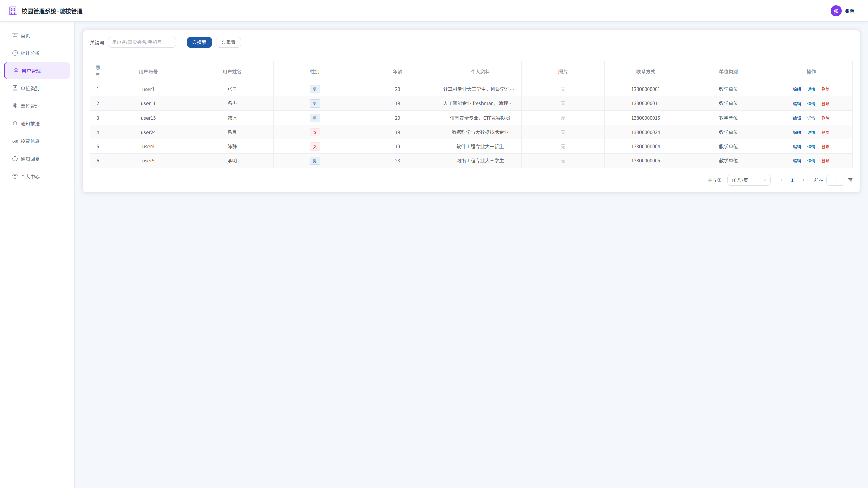The height and width of the screenshot is (488, 868).
Task: Focus the 关键词 search input field
Action: [142, 42]
